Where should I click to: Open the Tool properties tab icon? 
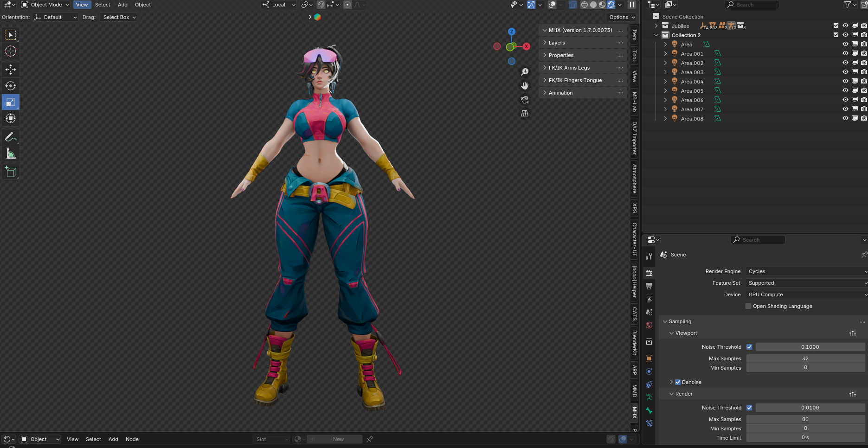click(x=649, y=256)
